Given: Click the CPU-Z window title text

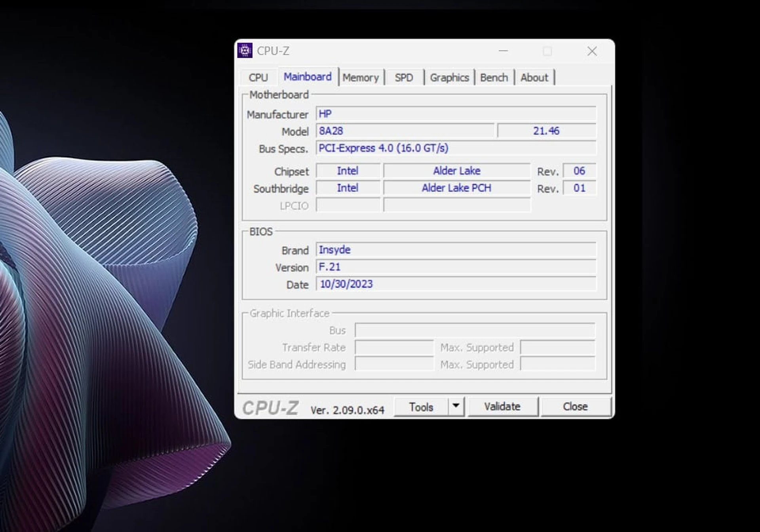Looking at the screenshot, I should (273, 51).
